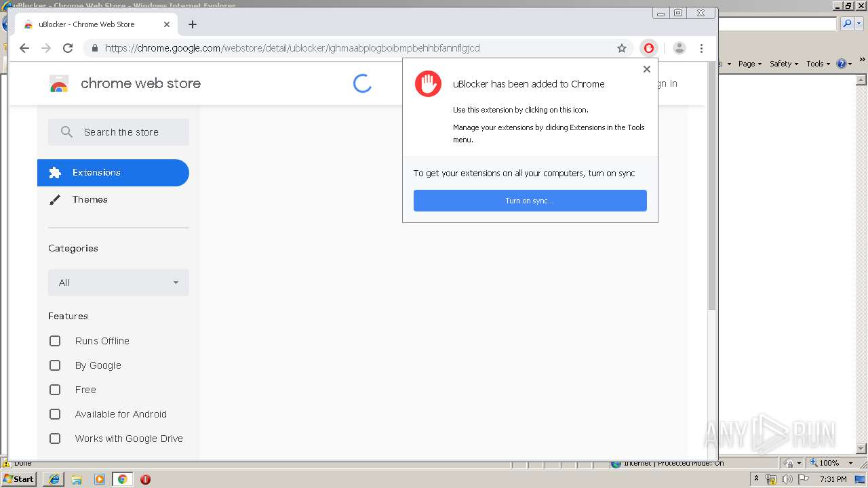
Task: Expand the Categories All dropdown
Action: point(119,283)
